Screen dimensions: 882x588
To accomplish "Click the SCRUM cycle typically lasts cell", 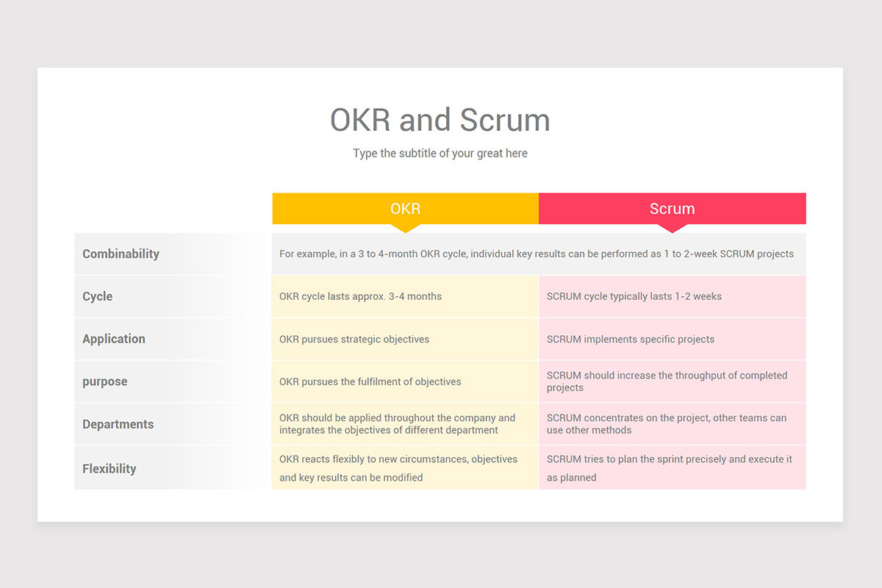I will pos(672,296).
